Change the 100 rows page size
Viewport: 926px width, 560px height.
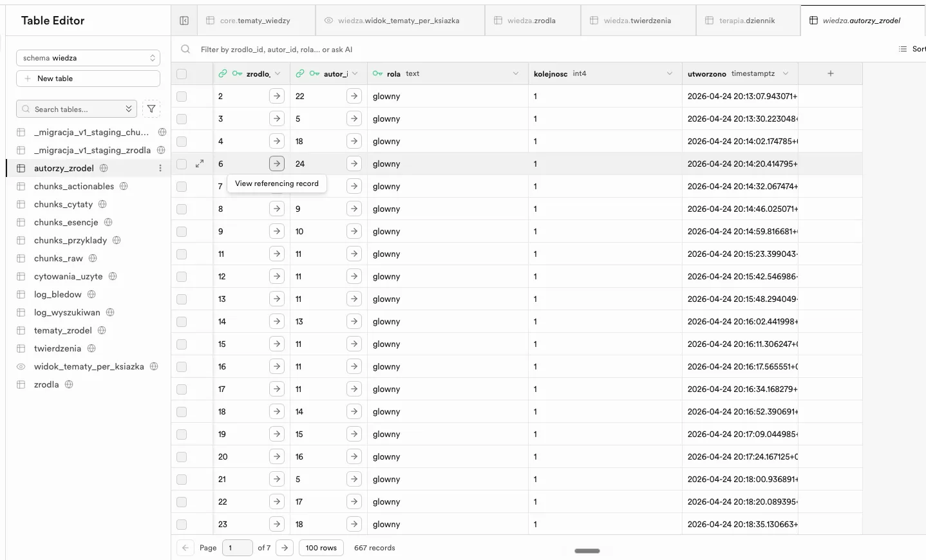(x=321, y=548)
